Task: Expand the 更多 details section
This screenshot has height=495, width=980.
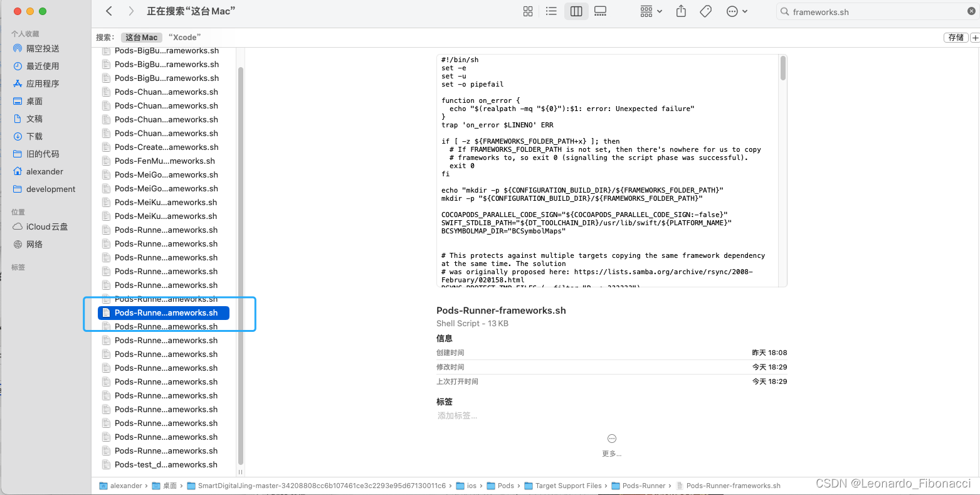Action: [x=611, y=445]
